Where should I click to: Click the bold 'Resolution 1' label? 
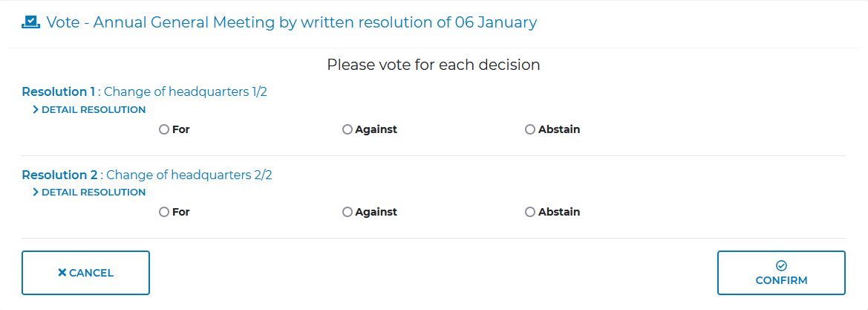click(59, 92)
